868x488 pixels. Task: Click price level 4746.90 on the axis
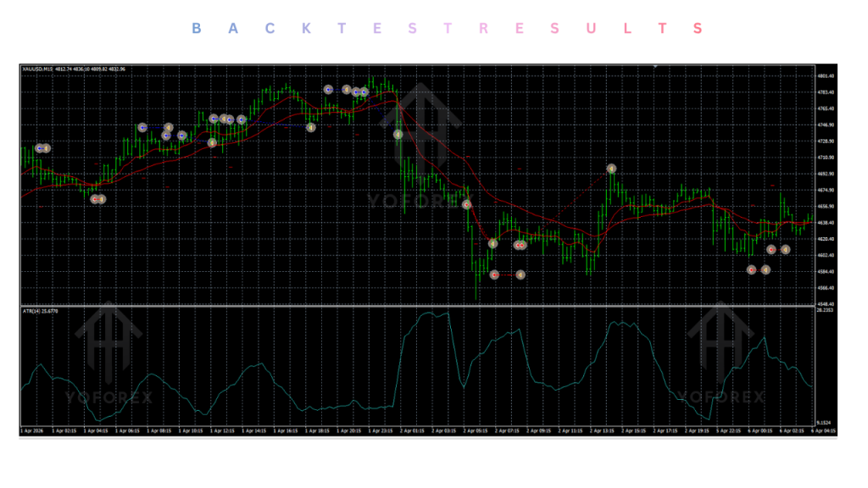pyautogui.click(x=826, y=125)
